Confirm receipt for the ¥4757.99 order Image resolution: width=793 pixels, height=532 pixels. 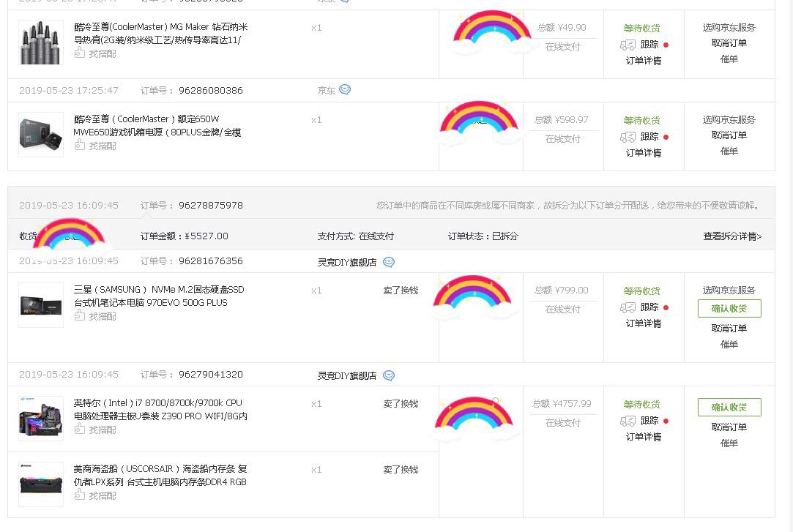729,407
